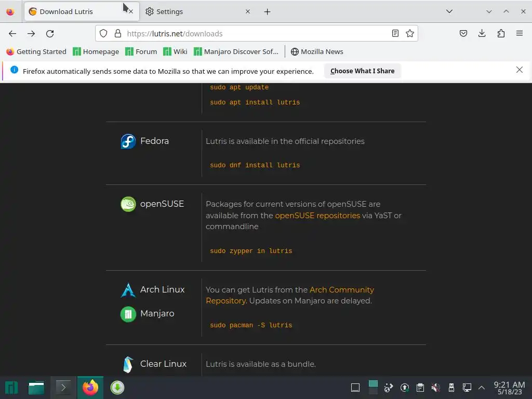Open the Getting Started bookmark
This screenshot has width=532, height=399.
pyautogui.click(x=37, y=51)
